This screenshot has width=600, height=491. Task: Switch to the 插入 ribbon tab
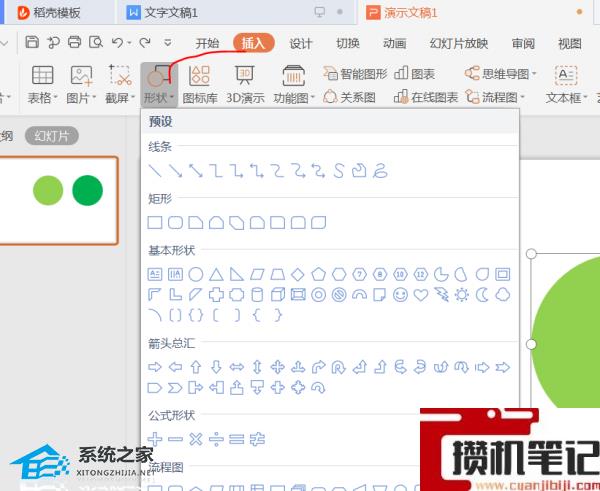click(x=253, y=43)
